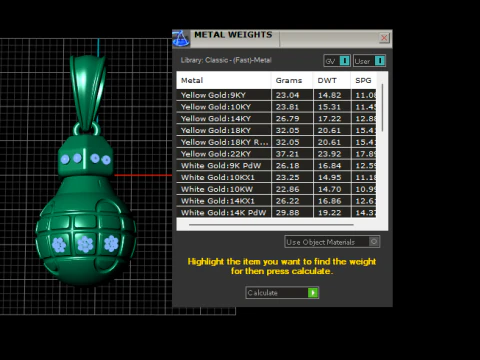Click the 17.22 DWT value

coord(329,118)
